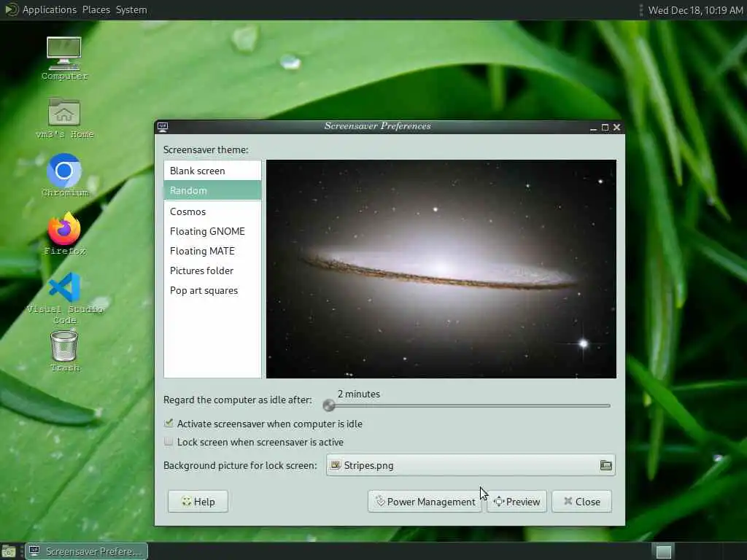Close window with title bar X
747x560 pixels.
[617, 127]
